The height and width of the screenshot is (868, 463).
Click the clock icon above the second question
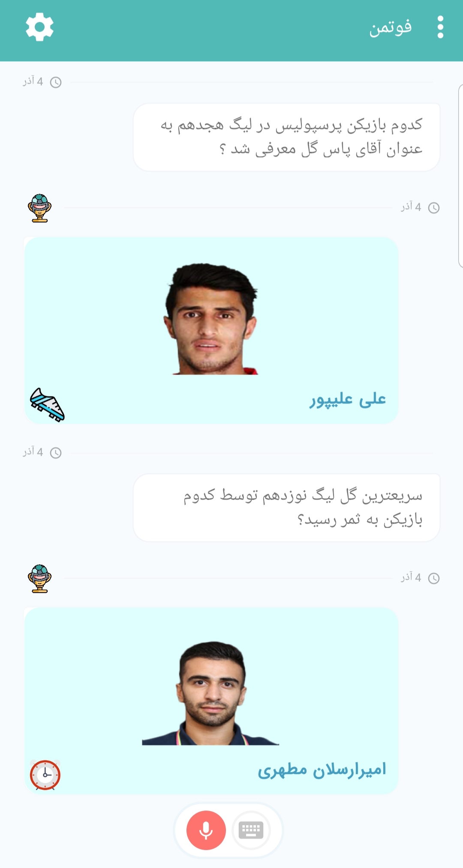coord(56,453)
